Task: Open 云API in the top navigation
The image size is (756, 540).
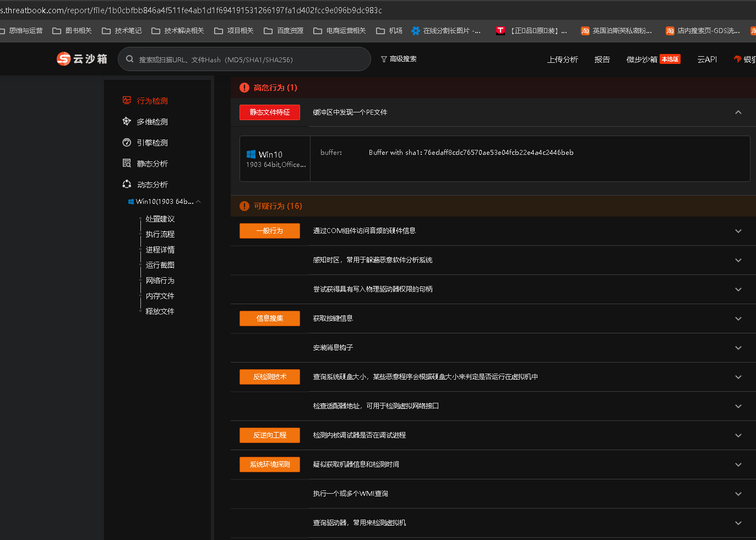Action: coord(707,60)
